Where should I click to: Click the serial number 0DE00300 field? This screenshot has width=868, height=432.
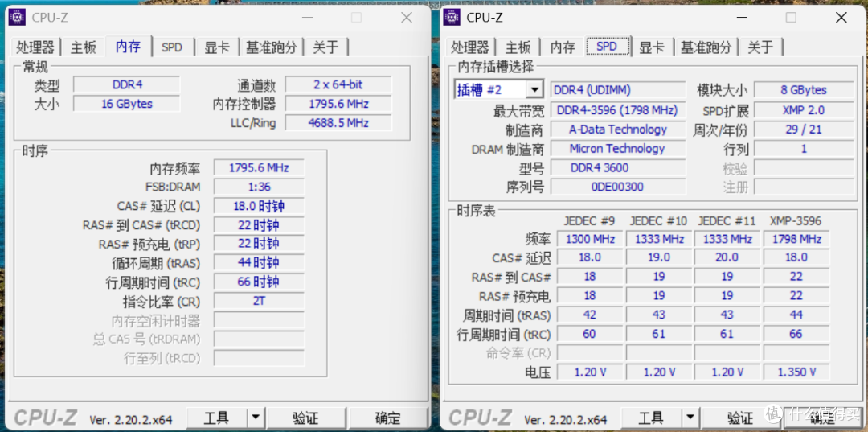click(618, 187)
